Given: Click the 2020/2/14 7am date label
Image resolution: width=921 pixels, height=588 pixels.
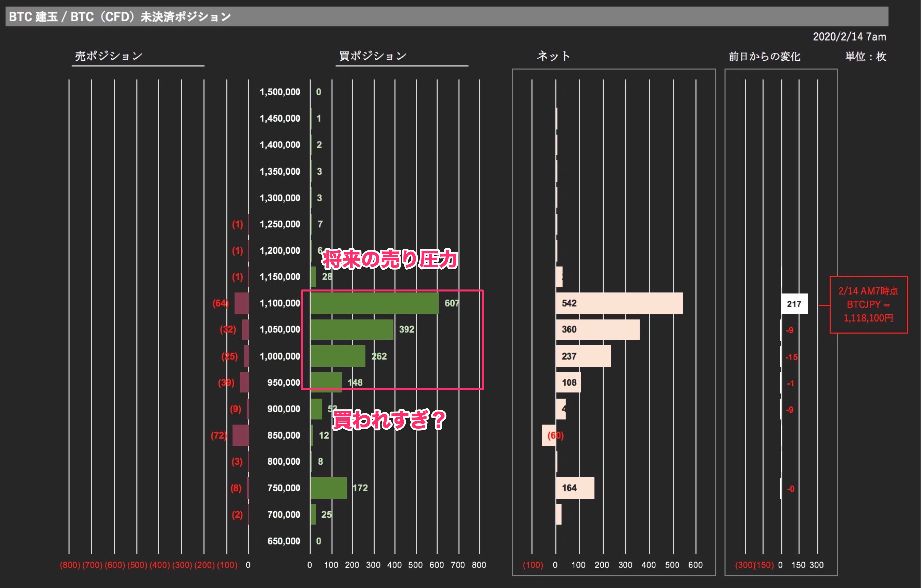Looking at the screenshot, I should [x=849, y=37].
